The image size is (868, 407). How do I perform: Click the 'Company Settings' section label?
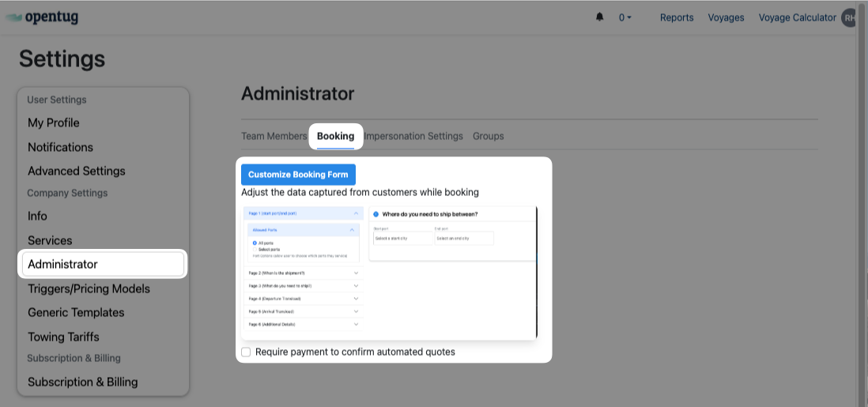pyautogui.click(x=67, y=194)
